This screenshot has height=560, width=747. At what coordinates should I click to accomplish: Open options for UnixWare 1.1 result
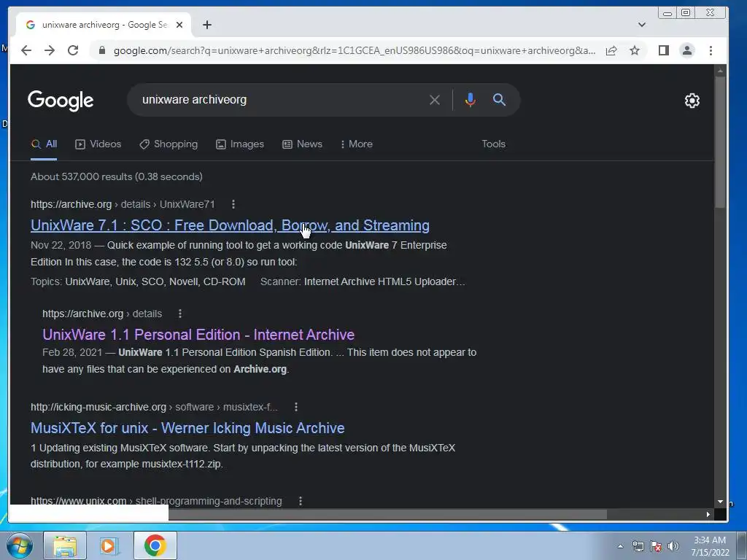click(x=179, y=314)
